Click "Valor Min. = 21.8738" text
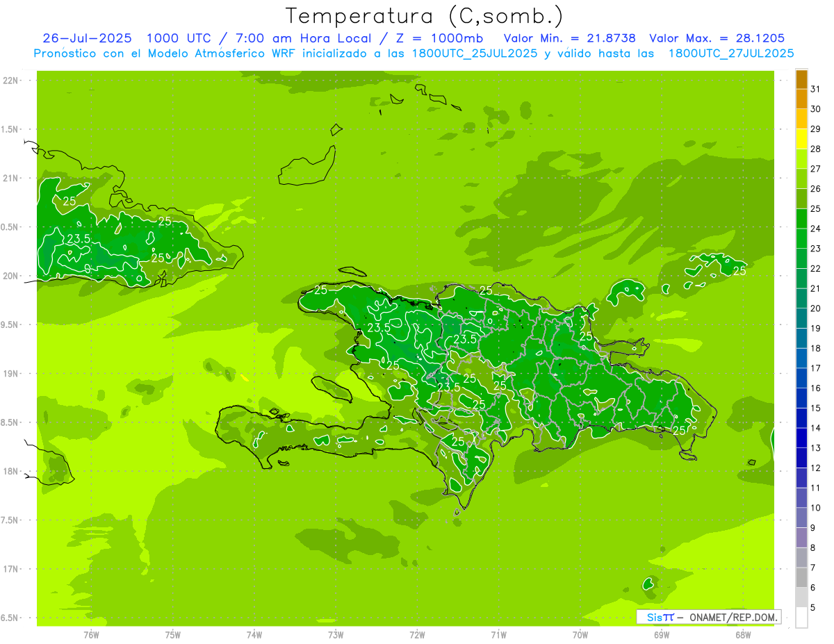The image size is (834, 644). pyautogui.click(x=570, y=38)
